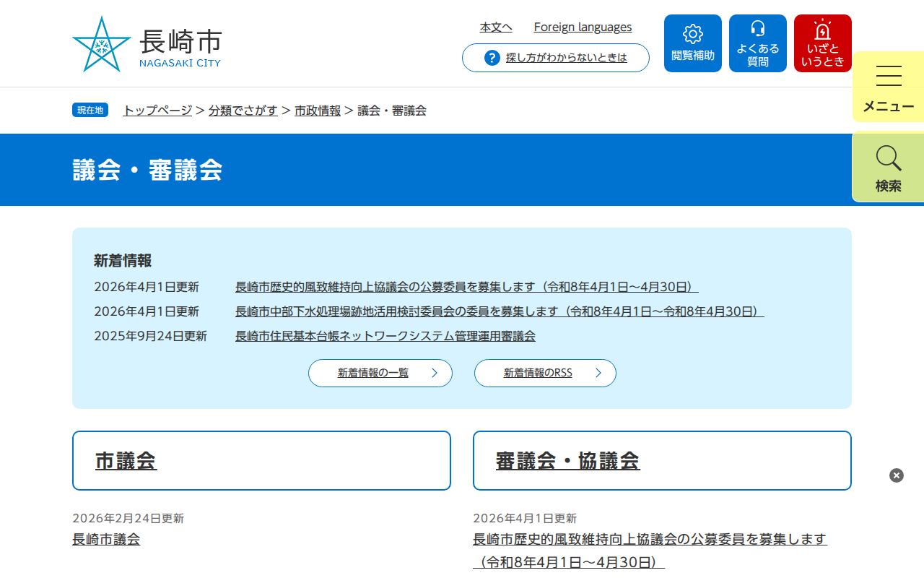Jump to main content via 本文へ
The width and height of the screenshot is (924, 578).
tap(496, 27)
